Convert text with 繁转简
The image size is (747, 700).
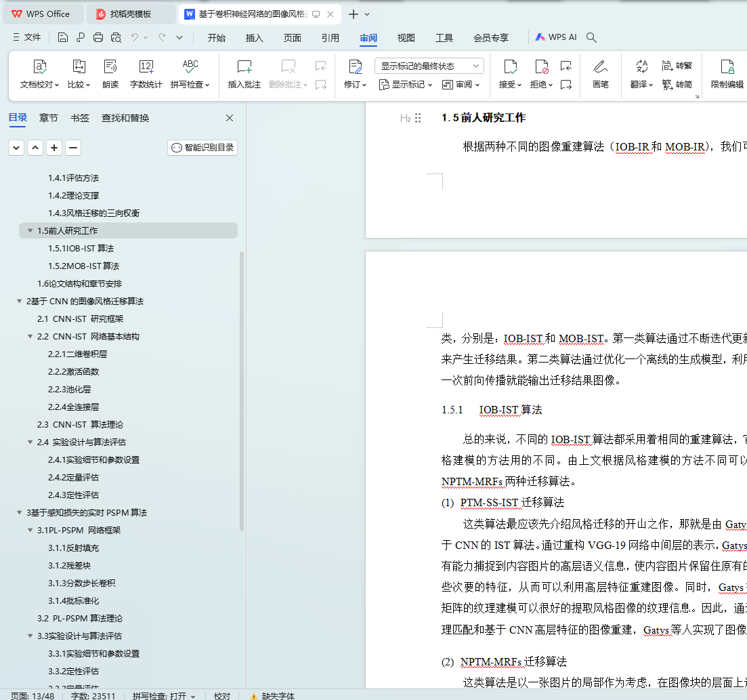pos(677,85)
